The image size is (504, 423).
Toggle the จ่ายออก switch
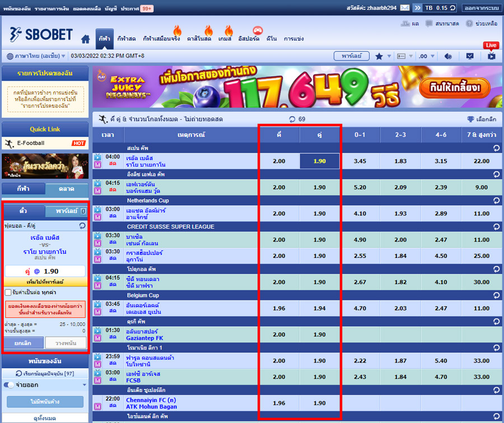coord(8,385)
